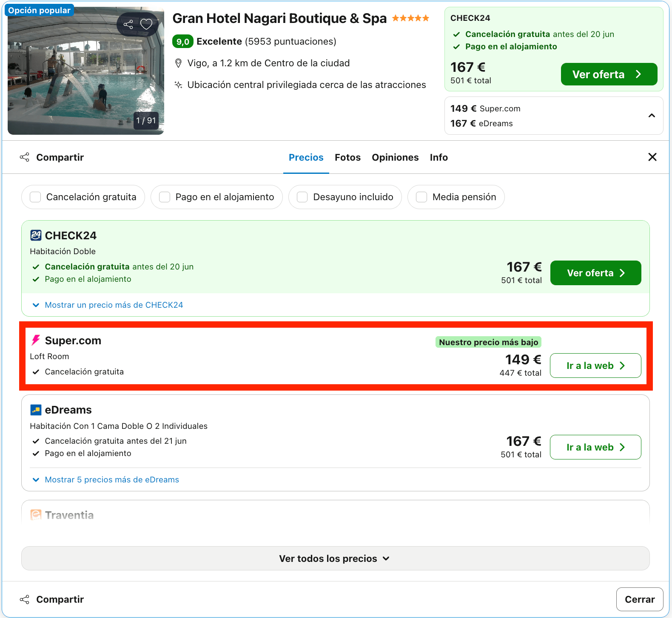Screen dimensions: 672x618
Task: Click Excelente (5953 puntuaciones) text
Action: pyautogui.click(x=266, y=42)
